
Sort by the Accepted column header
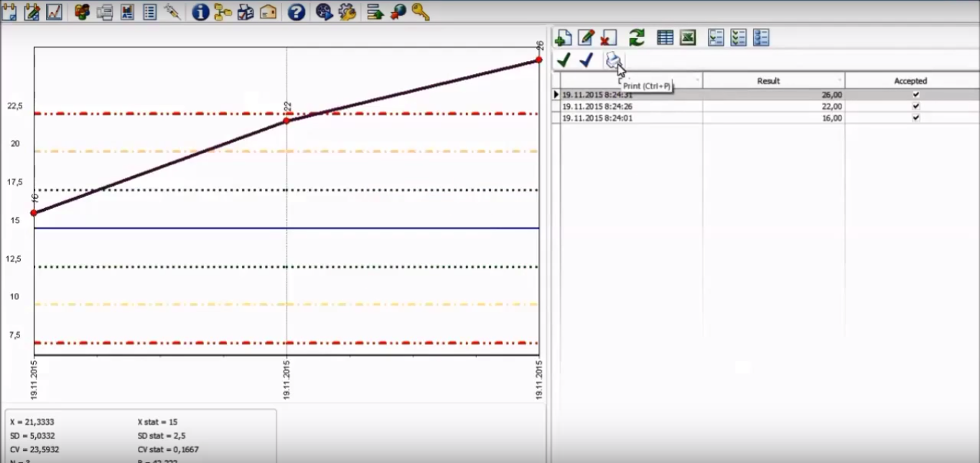pos(912,81)
